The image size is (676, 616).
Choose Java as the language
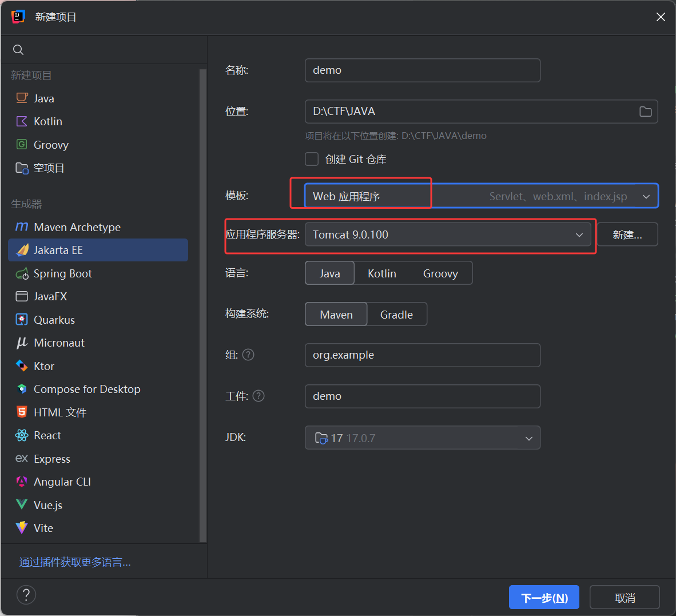click(330, 273)
